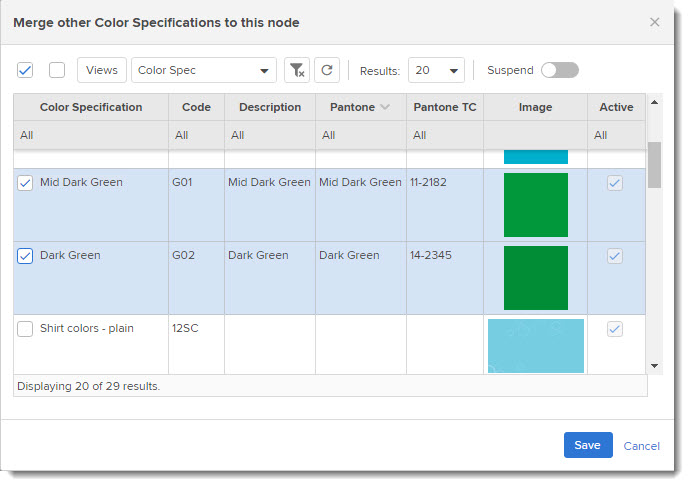The height and width of the screenshot is (486, 689).
Task: Click Shirt colors - plain name
Action: pyautogui.click(x=87, y=328)
